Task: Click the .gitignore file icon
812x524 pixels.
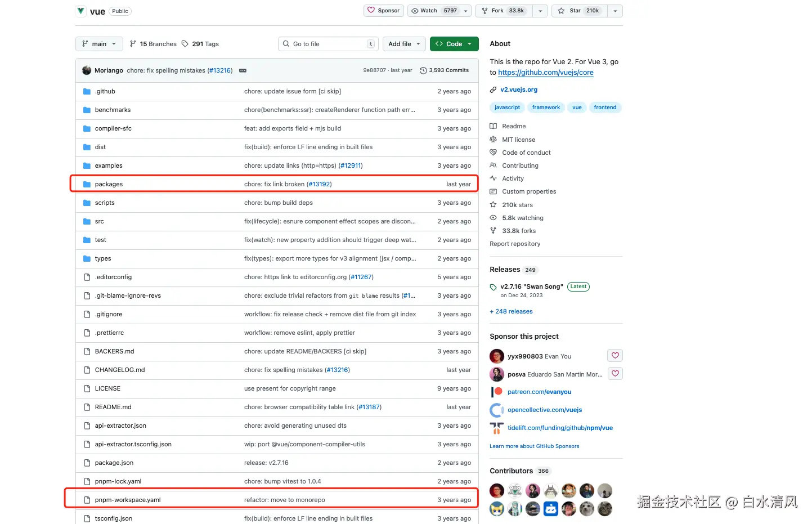Action: click(x=87, y=314)
